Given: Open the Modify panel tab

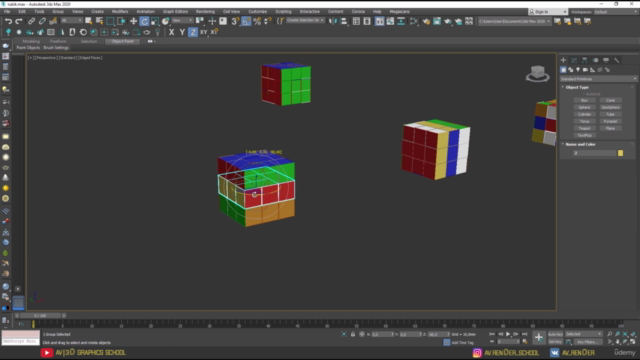Looking at the screenshot, I should click(x=574, y=60).
